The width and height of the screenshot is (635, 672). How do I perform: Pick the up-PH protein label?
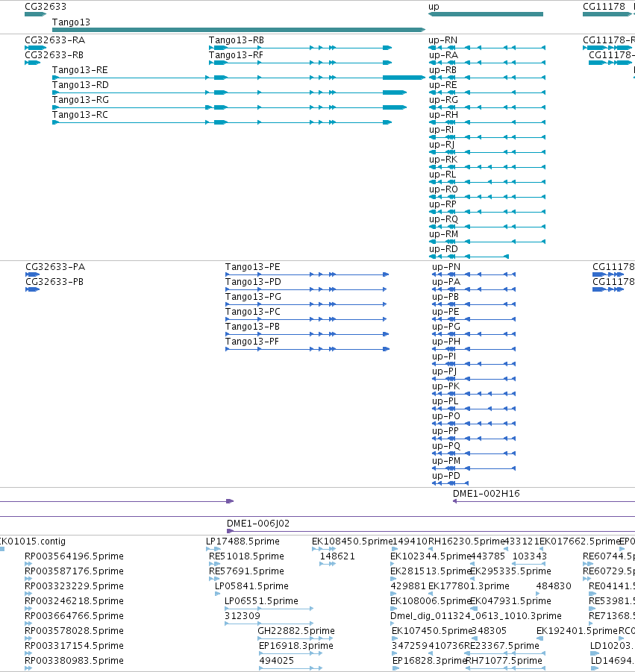click(446, 341)
